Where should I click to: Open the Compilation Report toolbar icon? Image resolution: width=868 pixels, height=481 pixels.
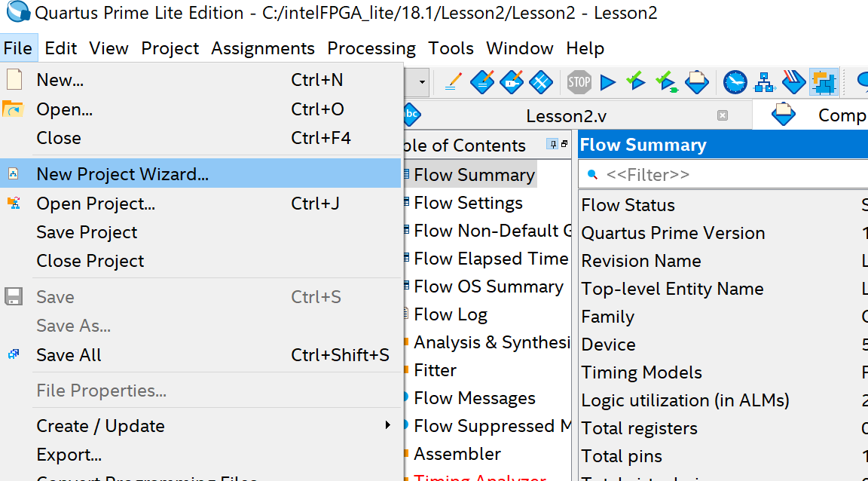click(x=697, y=83)
